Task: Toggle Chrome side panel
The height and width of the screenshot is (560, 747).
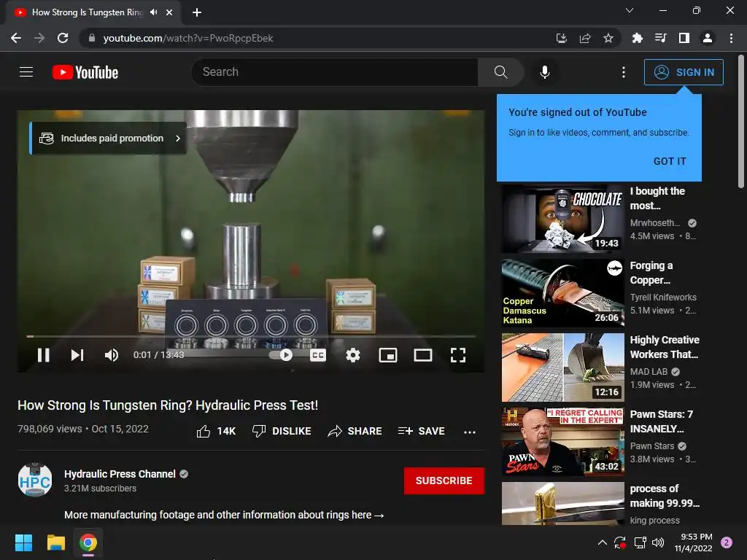Action: click(x=684, y=38)
